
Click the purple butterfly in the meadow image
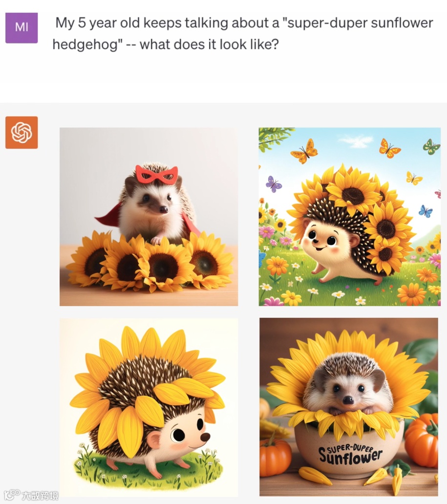click(273, 184)
